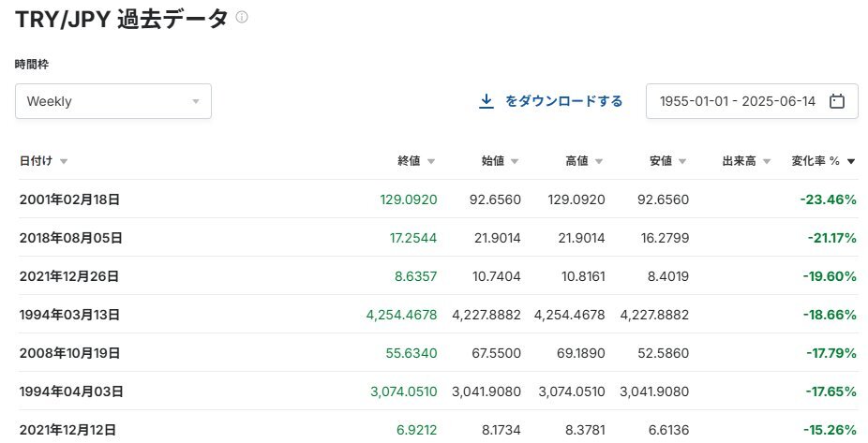Click the 17.2544 closing value

point(413,238)
